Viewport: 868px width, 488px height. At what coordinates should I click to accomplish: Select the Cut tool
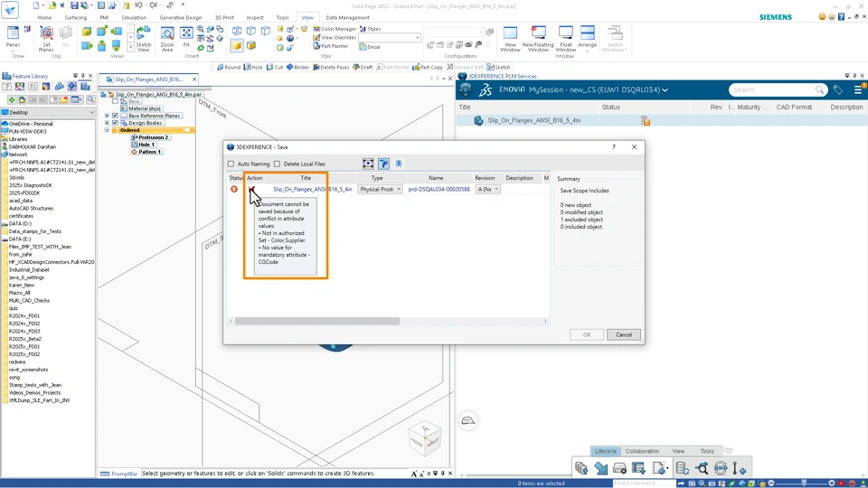click(275, 67)
